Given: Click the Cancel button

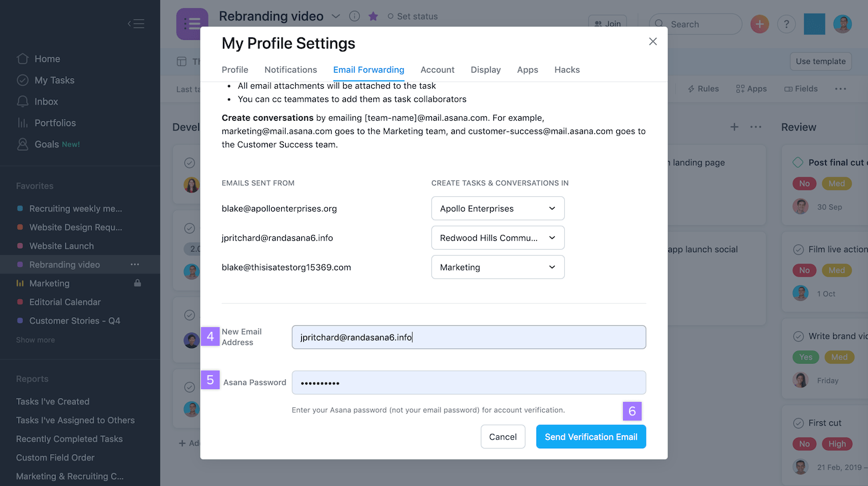Looking at the screenshot, I should 503,437.
